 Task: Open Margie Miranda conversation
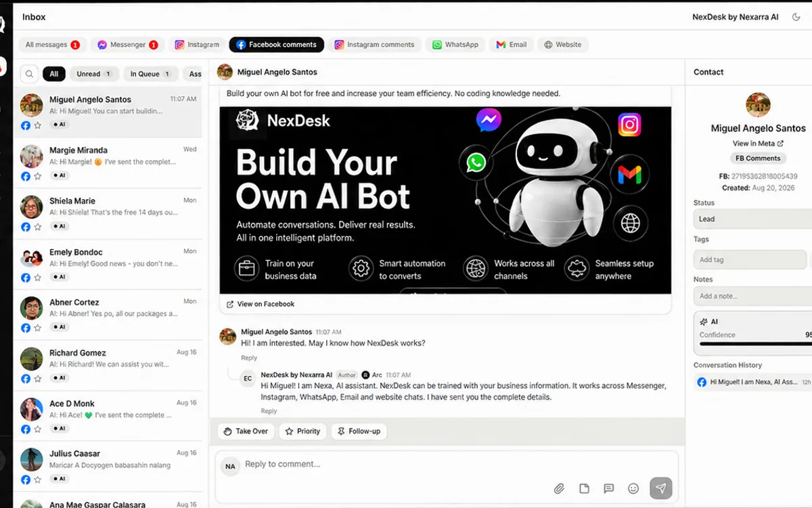click(108, 163)
